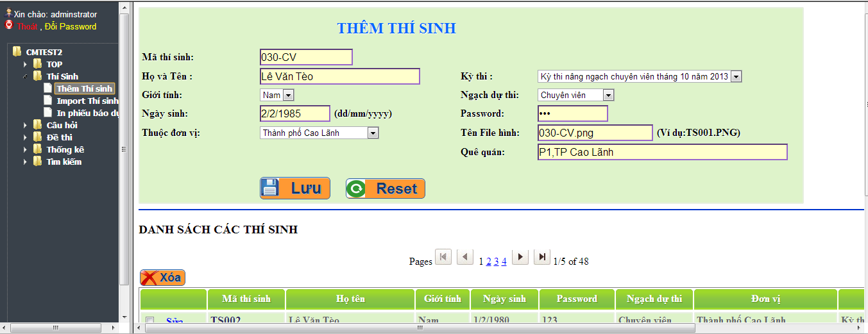The width and height of the screenshot is (868, 334).
Task: Click the bottom horizontal scrollbar thumb
Action: tap(420, 328)
